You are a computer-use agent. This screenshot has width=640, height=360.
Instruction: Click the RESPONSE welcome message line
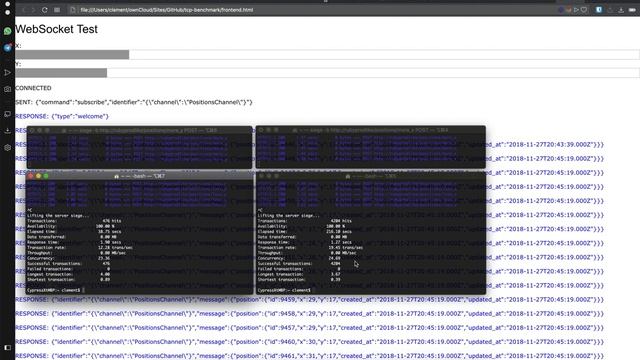[62, 116]
